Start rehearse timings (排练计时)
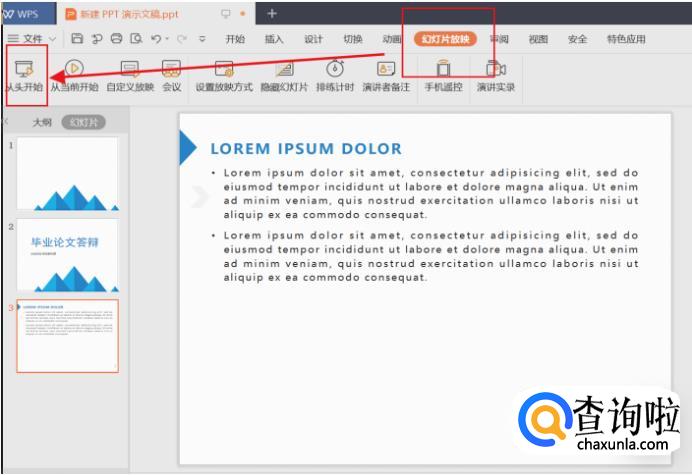Viewport: 692px width, 475px height. (x=335, y=76)
